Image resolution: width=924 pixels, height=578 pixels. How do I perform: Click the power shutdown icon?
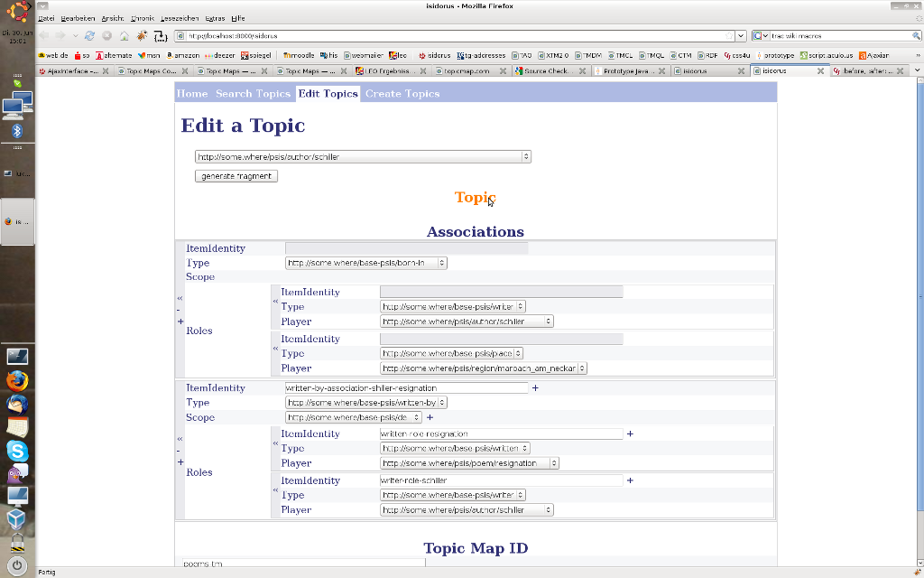17,565
